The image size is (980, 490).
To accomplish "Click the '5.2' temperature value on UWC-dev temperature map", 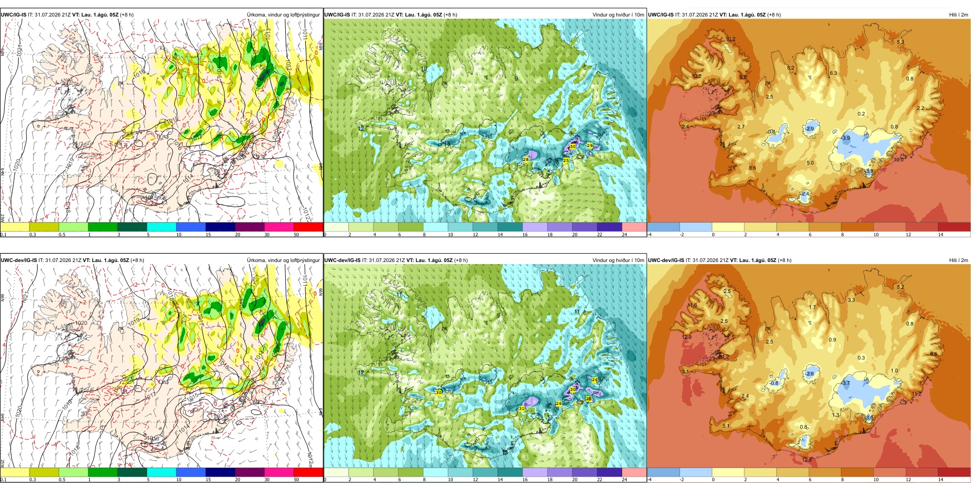I will (x=901, y=287).
